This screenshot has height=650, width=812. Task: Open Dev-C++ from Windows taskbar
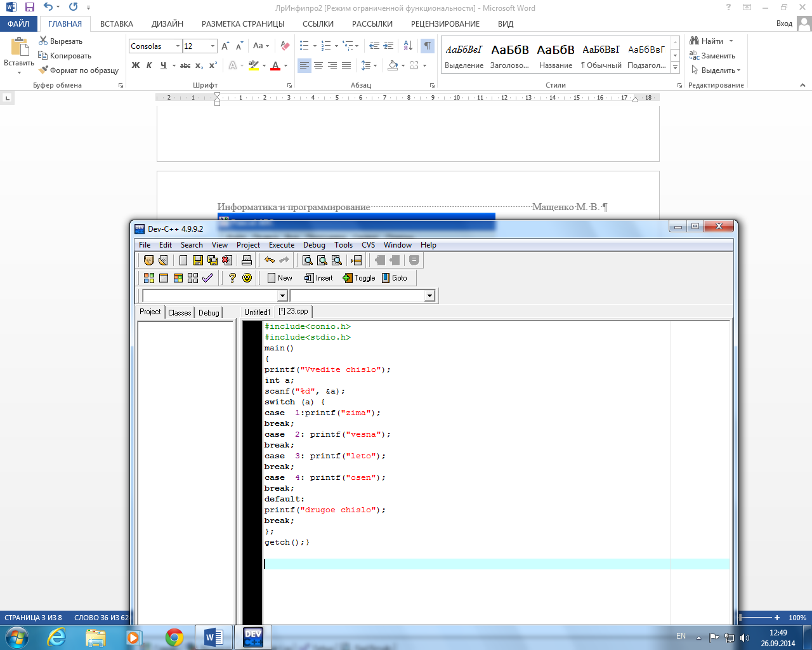[x=253, y=637]
